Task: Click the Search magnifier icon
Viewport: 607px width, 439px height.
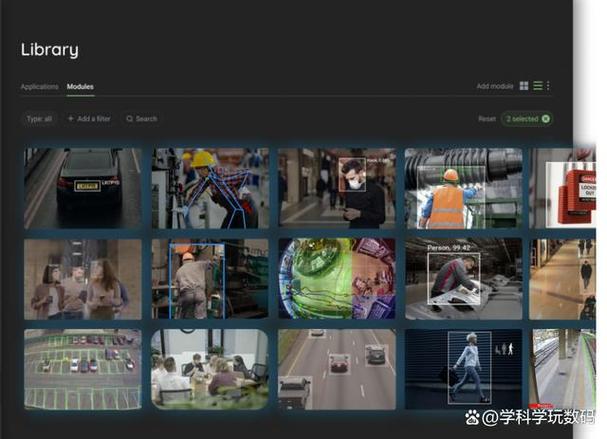Action: (130, 119)
